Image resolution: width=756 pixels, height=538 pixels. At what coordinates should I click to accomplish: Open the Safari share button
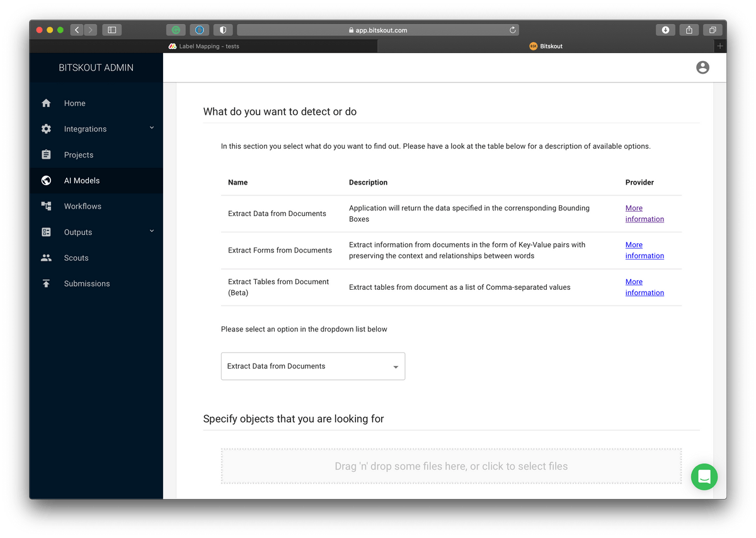689,30
